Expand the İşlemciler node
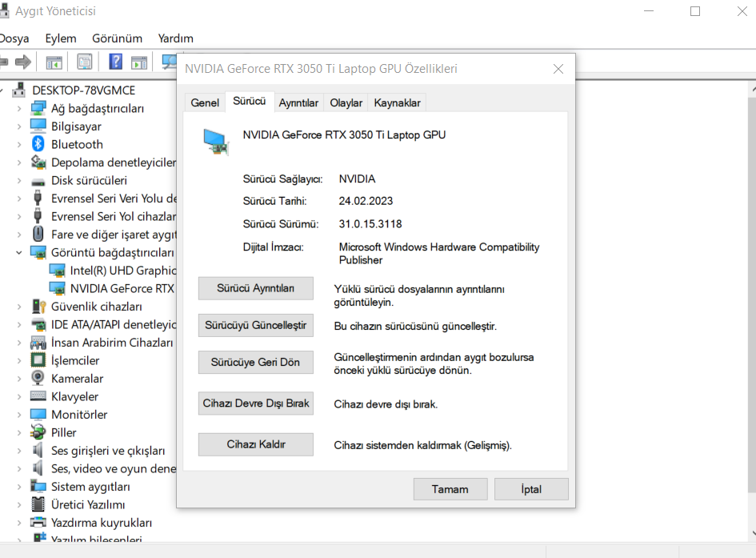The image size is (756, 558). [x=19, y=361]
